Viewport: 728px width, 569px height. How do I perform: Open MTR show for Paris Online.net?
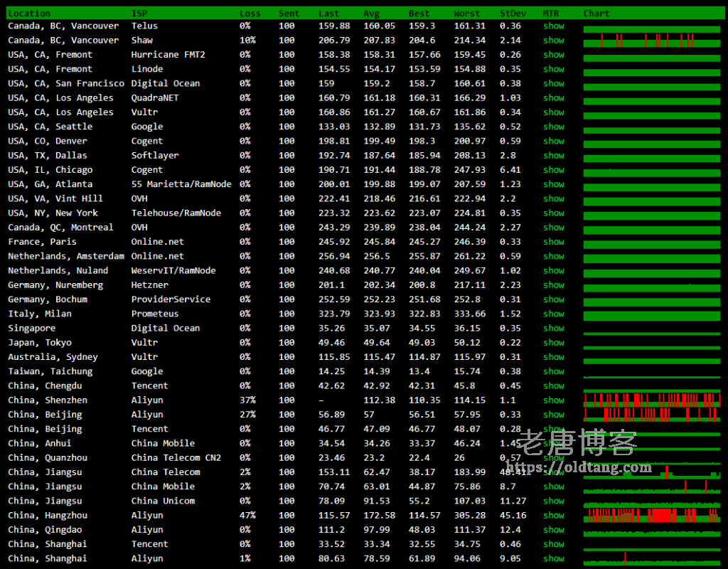(x=553, y=242)
